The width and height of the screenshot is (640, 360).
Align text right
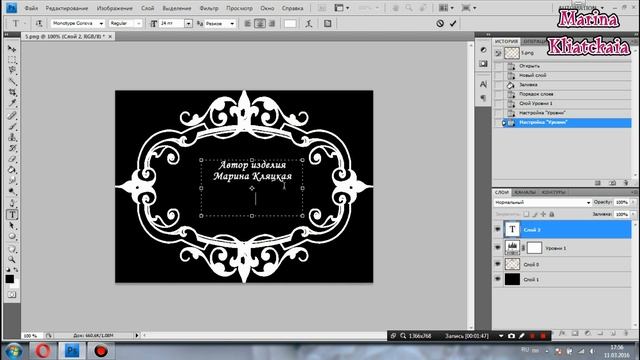click(272, 24)
